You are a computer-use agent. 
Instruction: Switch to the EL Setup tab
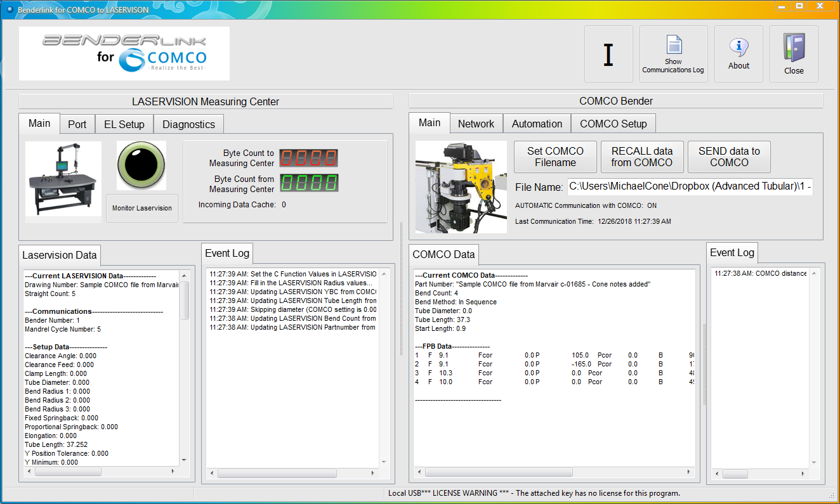pyautogui.click(x=124, y=124)
